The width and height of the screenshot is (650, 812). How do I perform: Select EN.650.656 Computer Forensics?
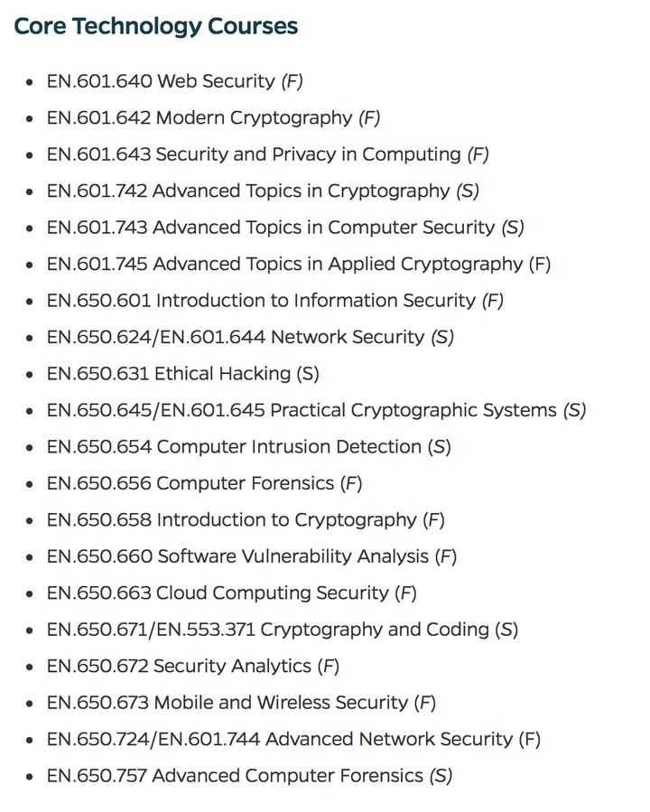[204, 483]
